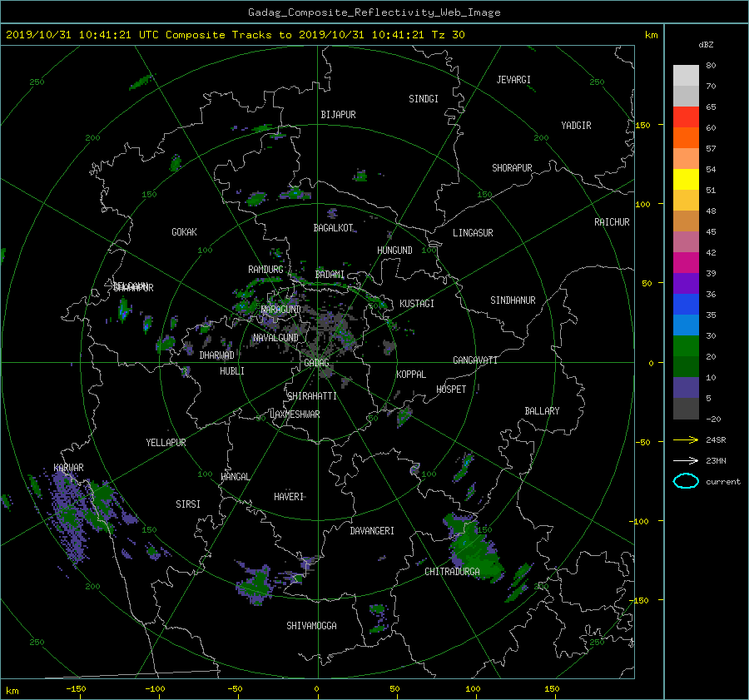Screen dimensions: 749x700
Task: Click the 150 tick on right axis
Action: pyautogui.click(x=643, y=125)
